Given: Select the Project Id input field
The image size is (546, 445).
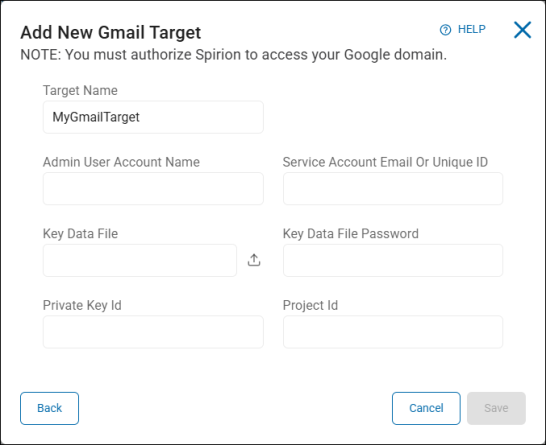Looking at the screenshot, I should tap(393, 332).
